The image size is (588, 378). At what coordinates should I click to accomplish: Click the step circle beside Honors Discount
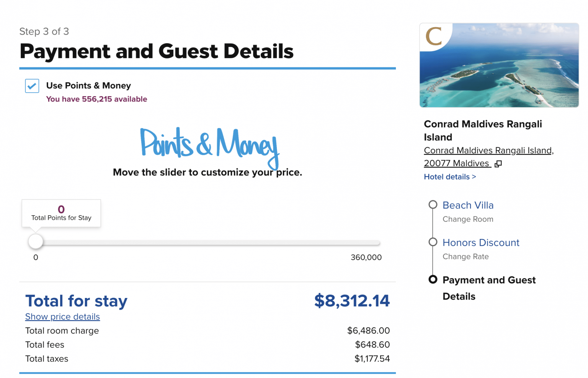point(433,242)
